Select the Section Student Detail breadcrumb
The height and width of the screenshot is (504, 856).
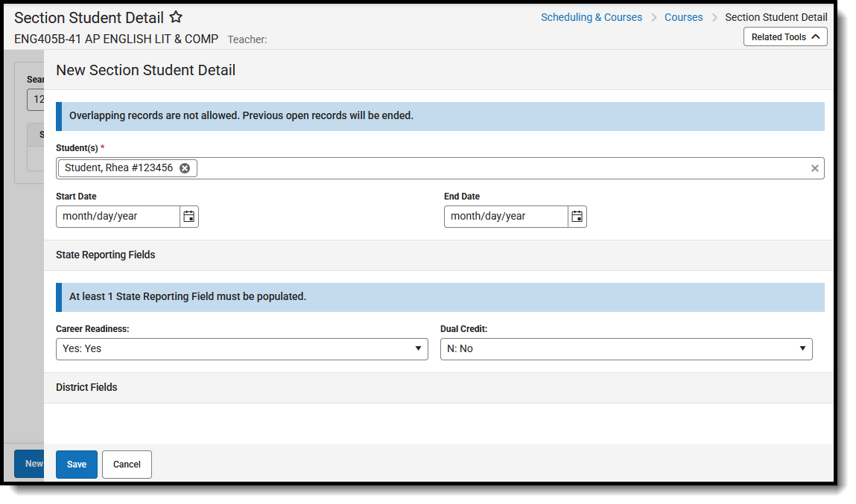click(x=776, y=16)
